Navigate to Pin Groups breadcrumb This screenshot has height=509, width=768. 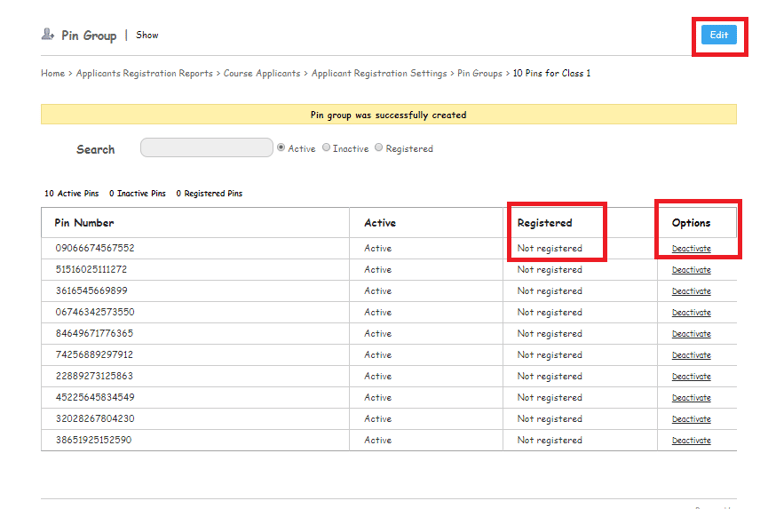point(480,73)
